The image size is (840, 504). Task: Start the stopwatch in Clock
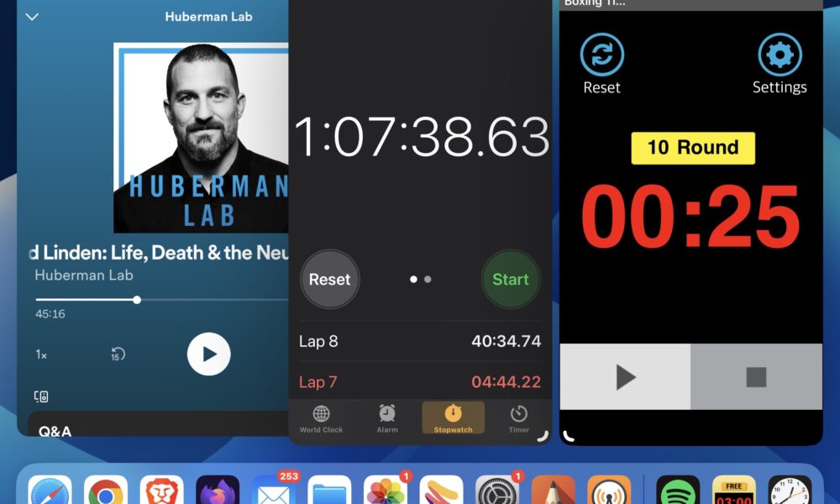(511, 279)
